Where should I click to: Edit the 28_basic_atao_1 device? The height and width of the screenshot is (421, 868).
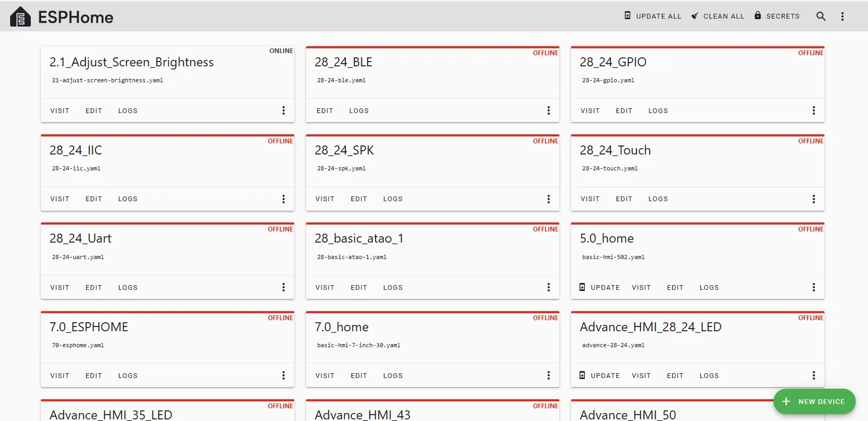[x=359, y=288]
